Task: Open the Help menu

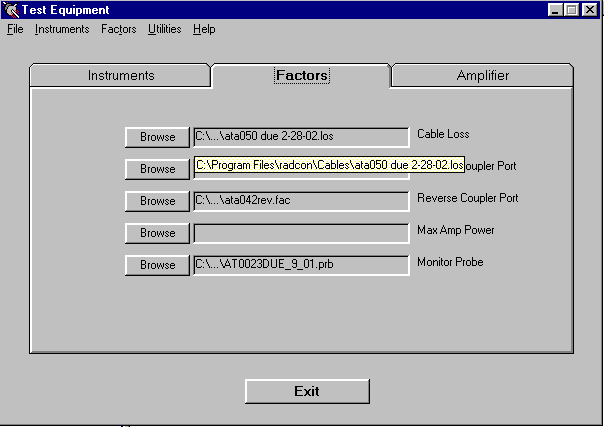Action: (204, 29)
